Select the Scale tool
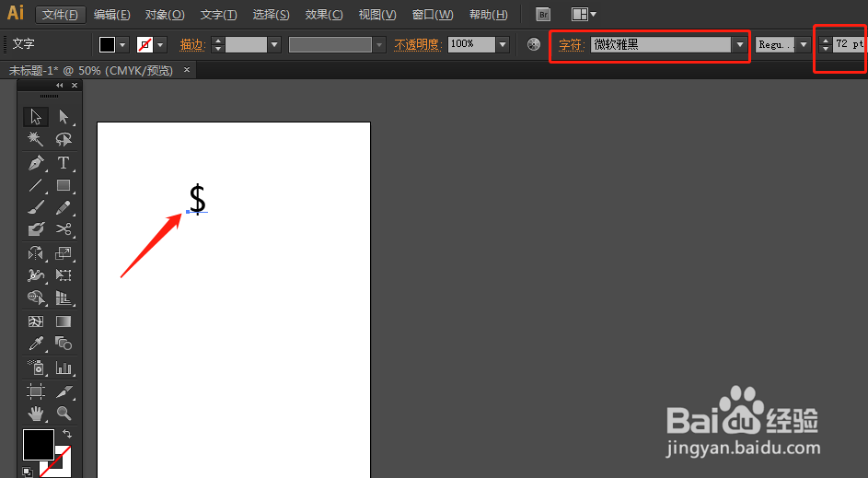Screen dimensions: 868x478 pyautogui.click(x=64, y=253)
